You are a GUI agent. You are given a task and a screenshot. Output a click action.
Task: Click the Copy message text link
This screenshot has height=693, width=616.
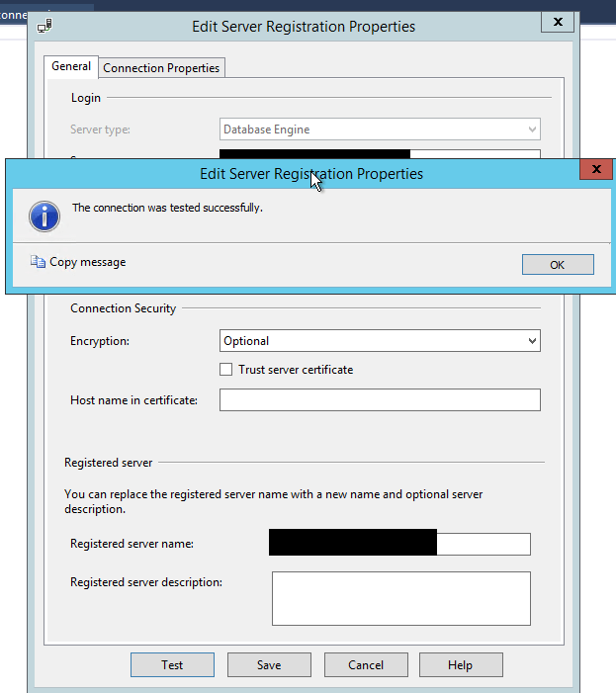click(88, 263)
